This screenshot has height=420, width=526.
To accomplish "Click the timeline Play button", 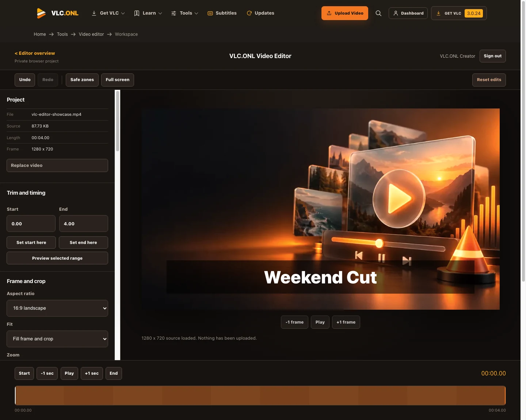I will [x=69, y=373].
